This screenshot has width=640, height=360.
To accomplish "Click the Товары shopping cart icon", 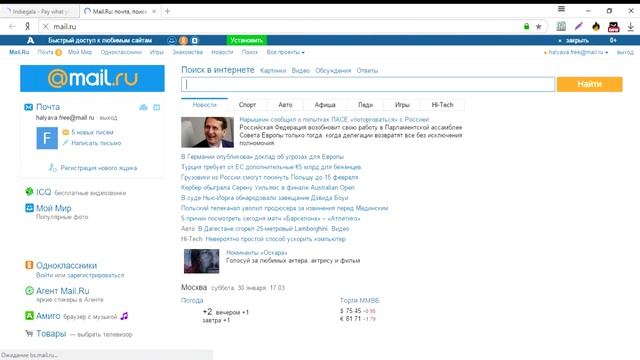I will [29, 333].
